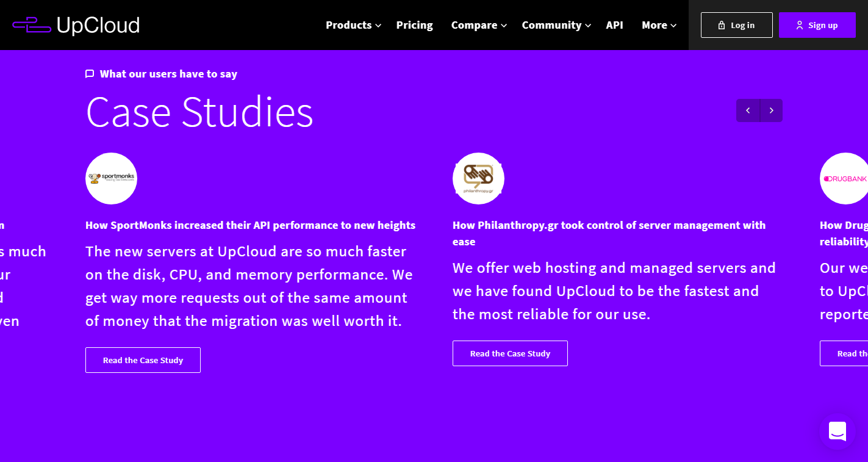Click the DrugBank logo circle

[x=845, y=178]
